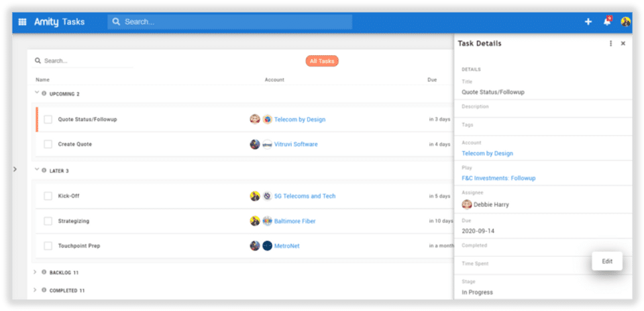Click the 'in 10 days' due cell
This screenshot has height=311, width=644.
coord(441,221)
